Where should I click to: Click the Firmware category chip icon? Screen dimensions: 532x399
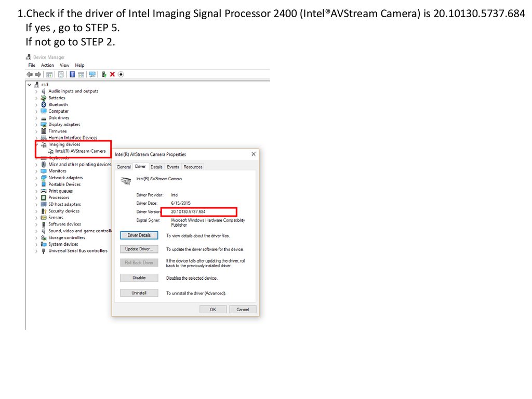(x=44, y=131)
